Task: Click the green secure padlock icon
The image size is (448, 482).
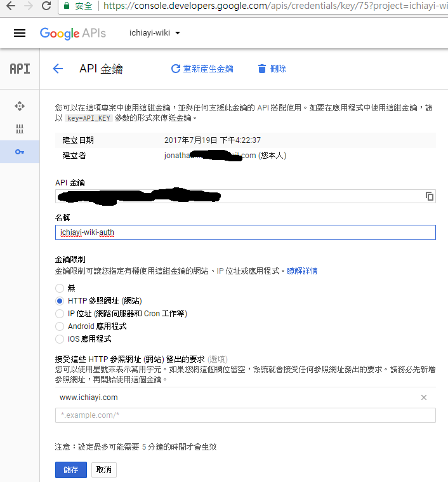Action: [67, 6]
